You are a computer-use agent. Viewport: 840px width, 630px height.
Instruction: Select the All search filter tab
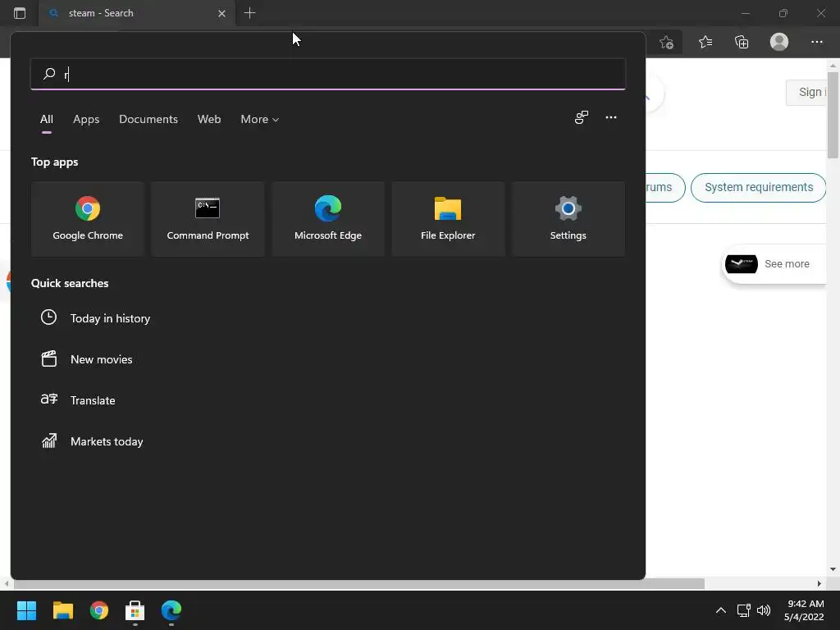(x=47, y=119)
